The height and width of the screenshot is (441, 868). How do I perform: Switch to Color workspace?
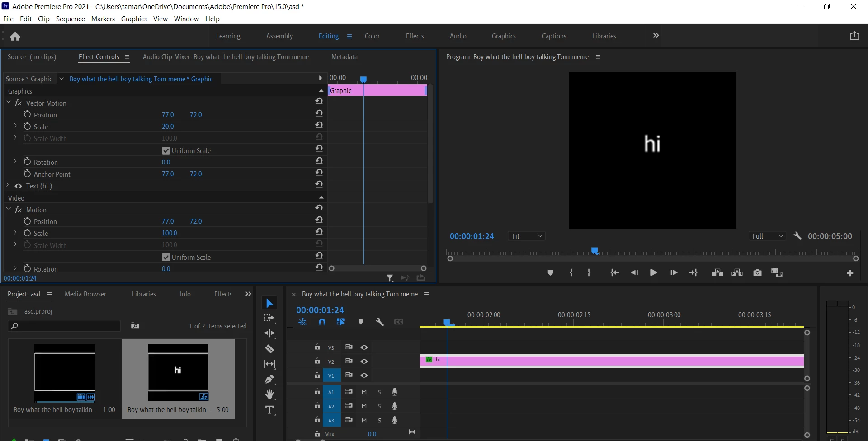pos(372,36)
